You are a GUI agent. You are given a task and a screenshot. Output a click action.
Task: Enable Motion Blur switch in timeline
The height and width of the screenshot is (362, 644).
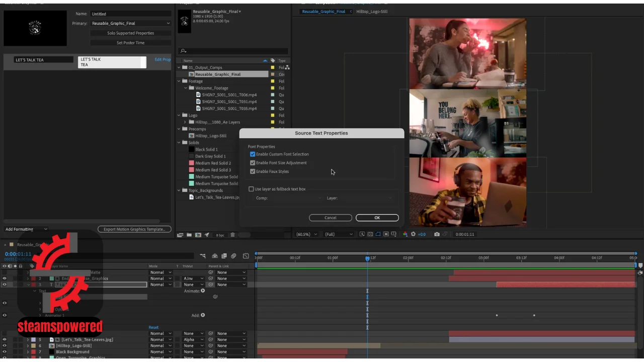[233, 256]
